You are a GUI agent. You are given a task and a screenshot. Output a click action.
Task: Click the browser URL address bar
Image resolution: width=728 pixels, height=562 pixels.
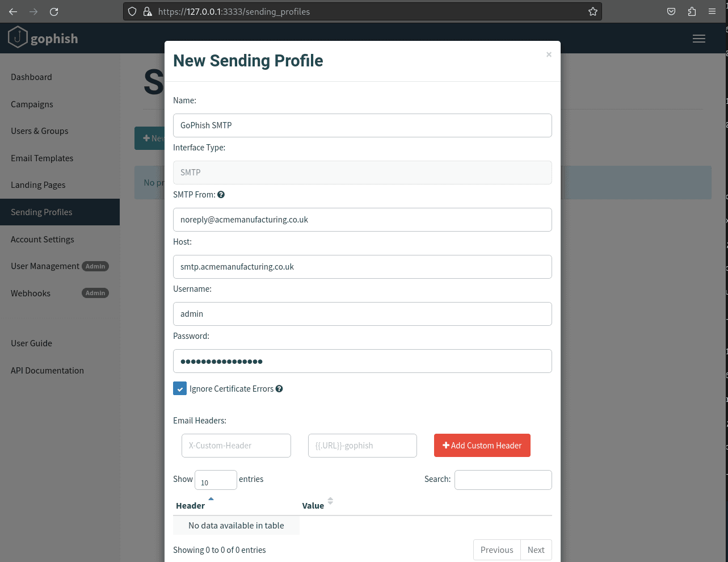[x=363, y=11]
